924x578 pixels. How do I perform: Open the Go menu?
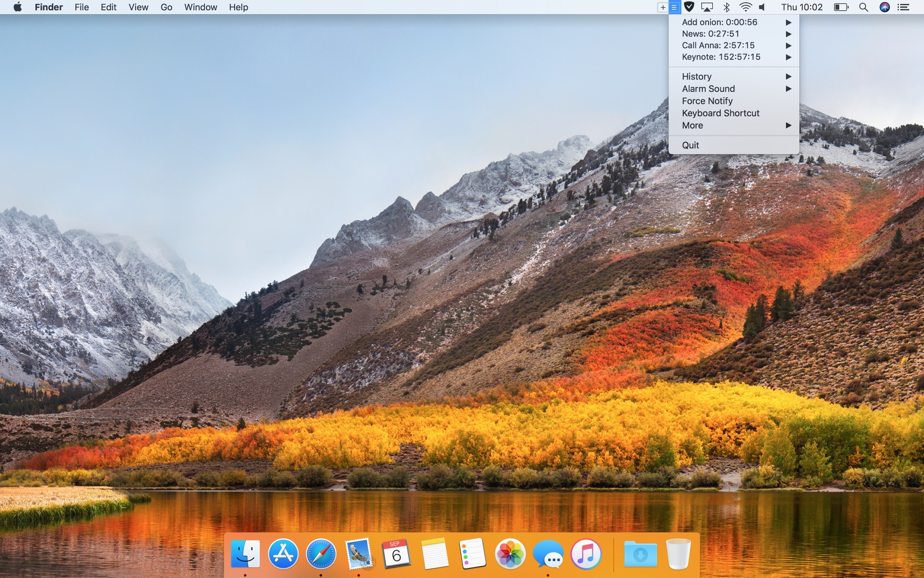tap(167, 7)
